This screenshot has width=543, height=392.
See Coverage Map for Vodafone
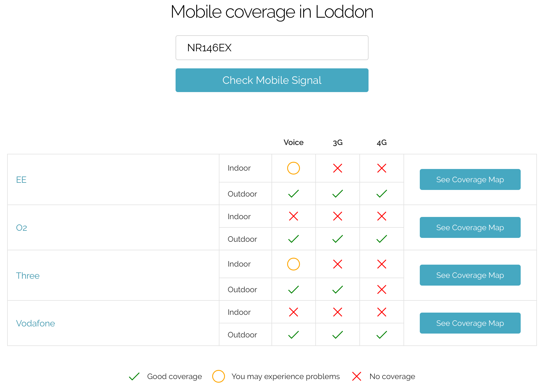coord(470,323)
